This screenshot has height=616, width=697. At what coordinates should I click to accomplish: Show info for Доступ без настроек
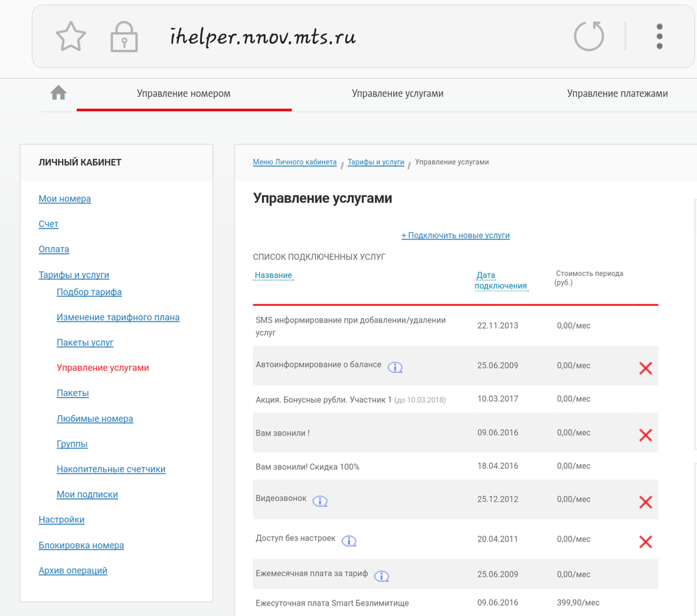[349, 541]
